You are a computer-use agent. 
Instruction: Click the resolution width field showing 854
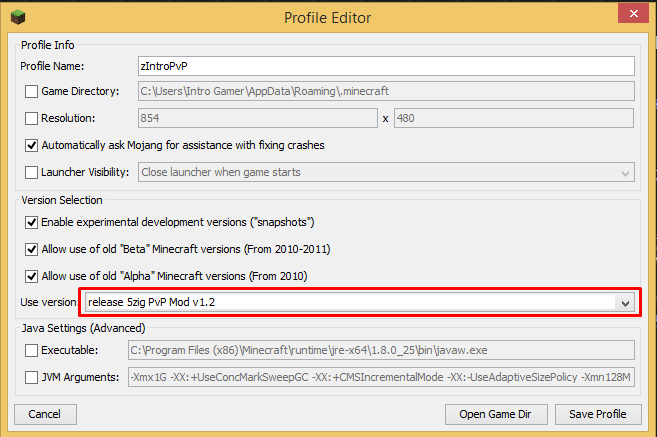pyautogui.click(x=258, y=118)
